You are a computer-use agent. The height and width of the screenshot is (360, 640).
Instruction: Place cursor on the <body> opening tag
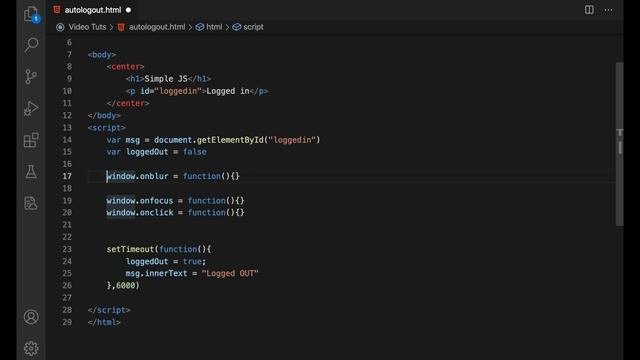(102, 54)
